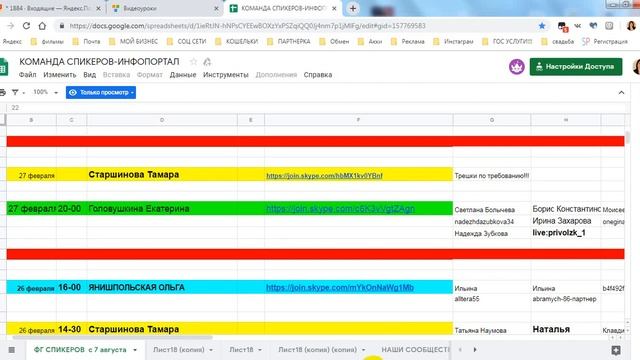Open the Вид menu
The image size is (640, 360).
89,75
